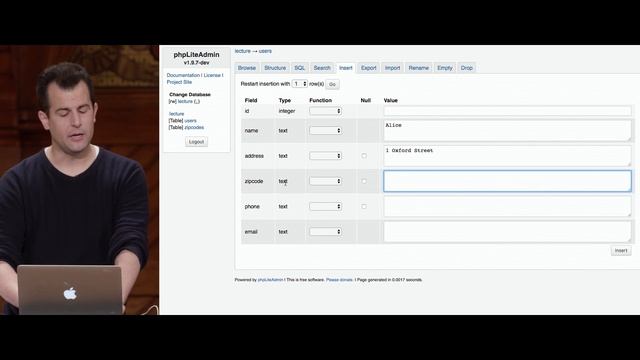Click the lecture breadcrumb link
Image resolution: width=640 pixels, height=360 pixels.
242,51
